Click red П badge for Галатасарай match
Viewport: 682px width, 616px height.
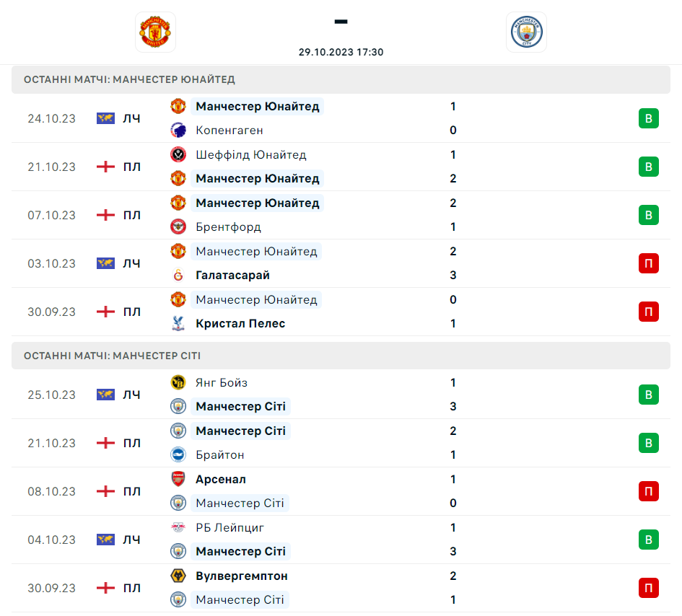(649, 263)
